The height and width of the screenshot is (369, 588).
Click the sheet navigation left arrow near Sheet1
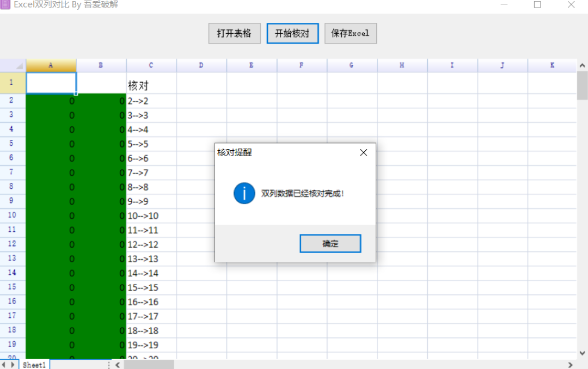click(x=4, y=365)
